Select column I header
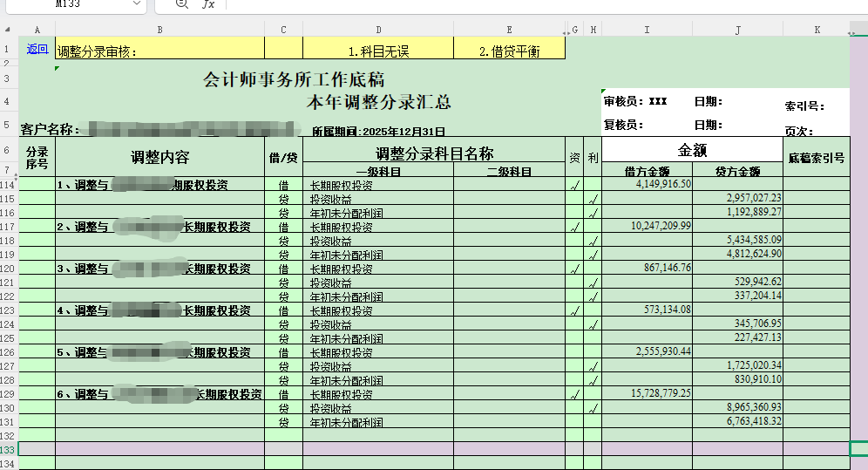The width and height of the screenshot is (868, 470). tap(647, 30)
